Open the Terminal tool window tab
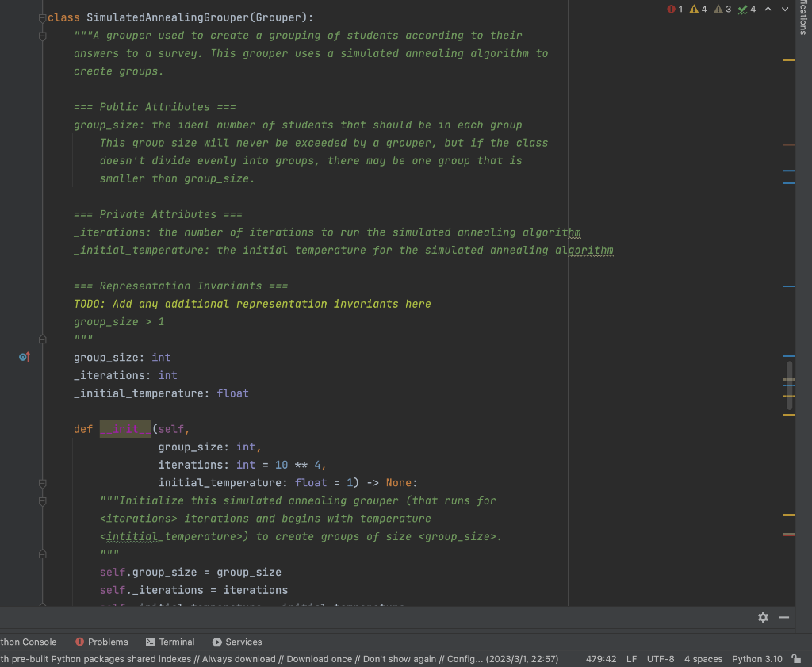812x667 pixels. tap(170, 642)
